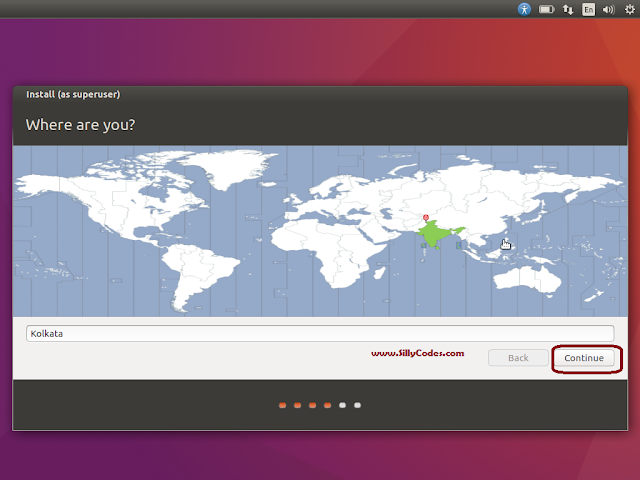Click the 'Install (as superuser)' title

click(73, 94)
